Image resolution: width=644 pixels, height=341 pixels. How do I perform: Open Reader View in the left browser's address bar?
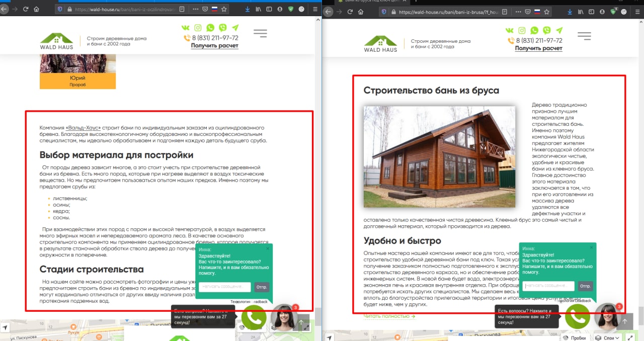pyautogui.click(x=182, y=9)
